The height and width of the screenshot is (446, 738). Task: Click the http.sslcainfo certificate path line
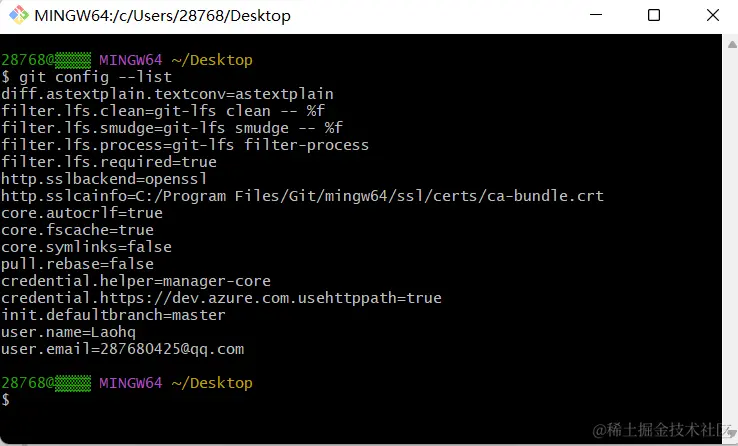pos(302,196)
